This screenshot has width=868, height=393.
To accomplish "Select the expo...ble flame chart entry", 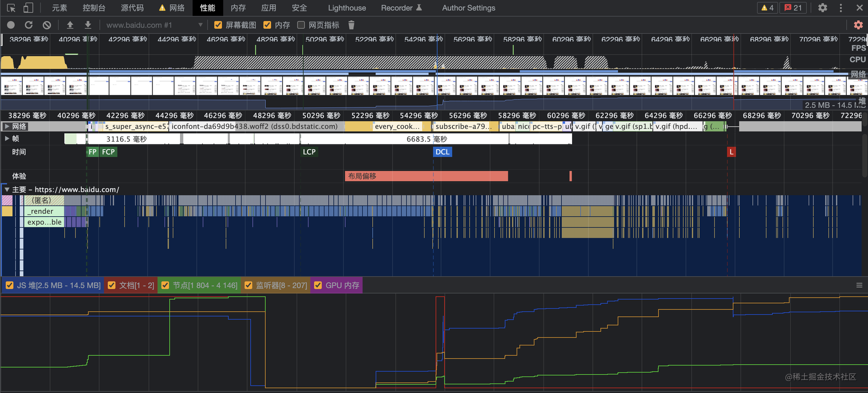I will (x=44, y=222).
